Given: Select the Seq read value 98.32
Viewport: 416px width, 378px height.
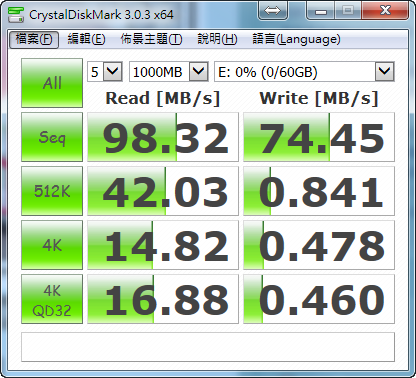Looking at the screenshot, I should tap(163, 137).
